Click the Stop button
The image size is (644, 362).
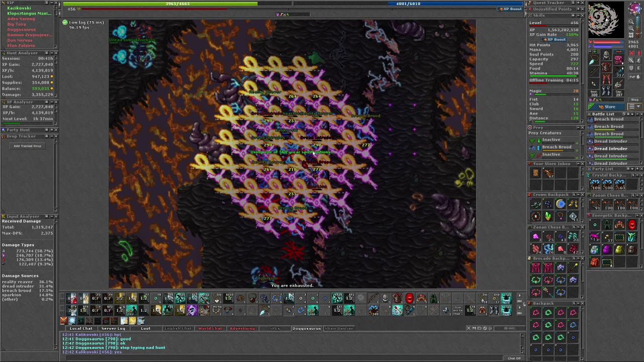(635, 100)
